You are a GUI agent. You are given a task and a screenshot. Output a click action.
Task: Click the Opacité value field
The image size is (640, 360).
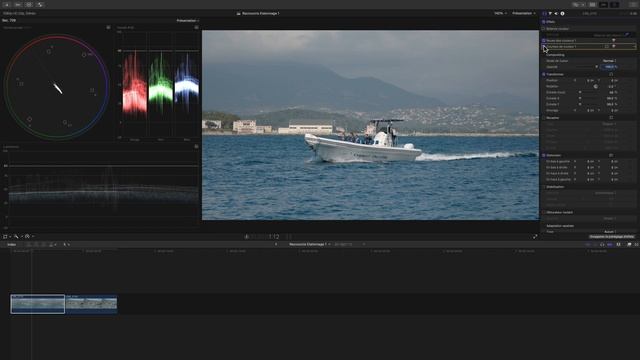[x=609, y=67]
